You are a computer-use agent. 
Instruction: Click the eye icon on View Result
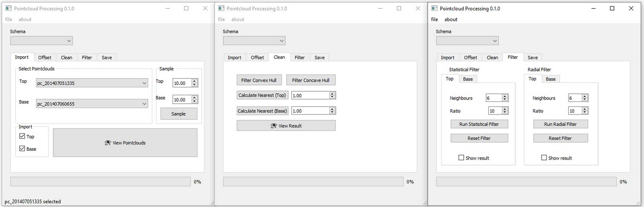(274, 126)
